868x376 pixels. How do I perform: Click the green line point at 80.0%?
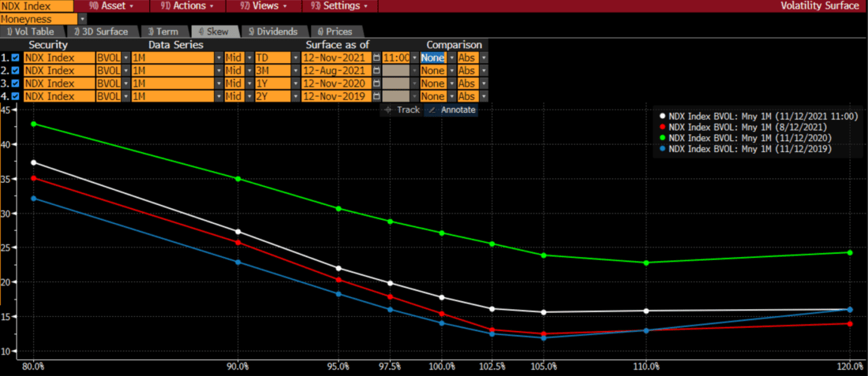click(x=34, y=124)
